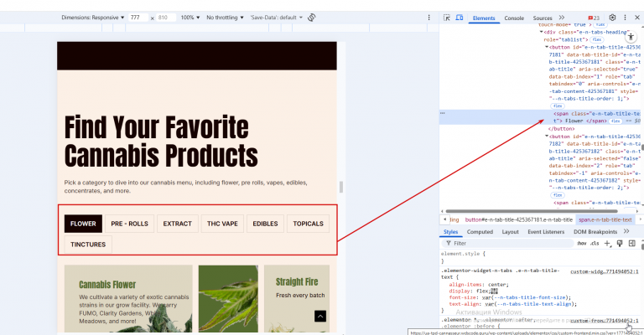The width and height of the screenshot is (644, 335).
Task: Open DevTools customize menu dots
Action: coord(625,18)
